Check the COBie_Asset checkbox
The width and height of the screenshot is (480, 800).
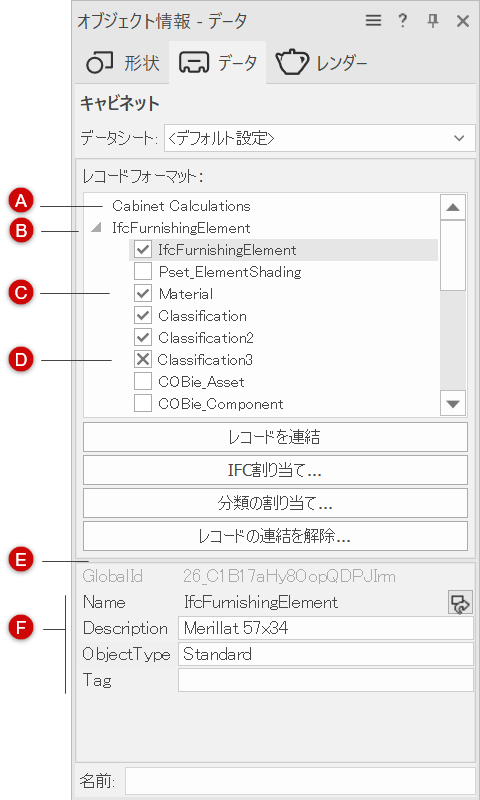(x=143, y=382)
